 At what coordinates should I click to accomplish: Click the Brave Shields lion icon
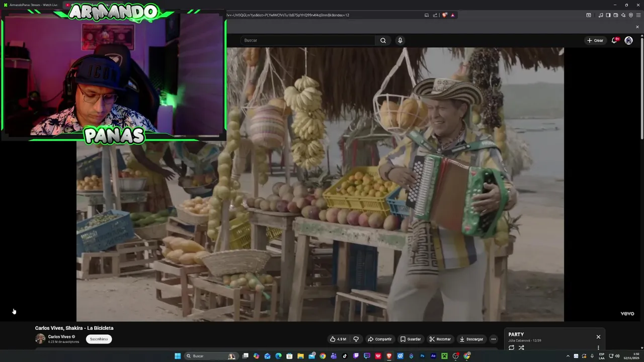[444, 15]
